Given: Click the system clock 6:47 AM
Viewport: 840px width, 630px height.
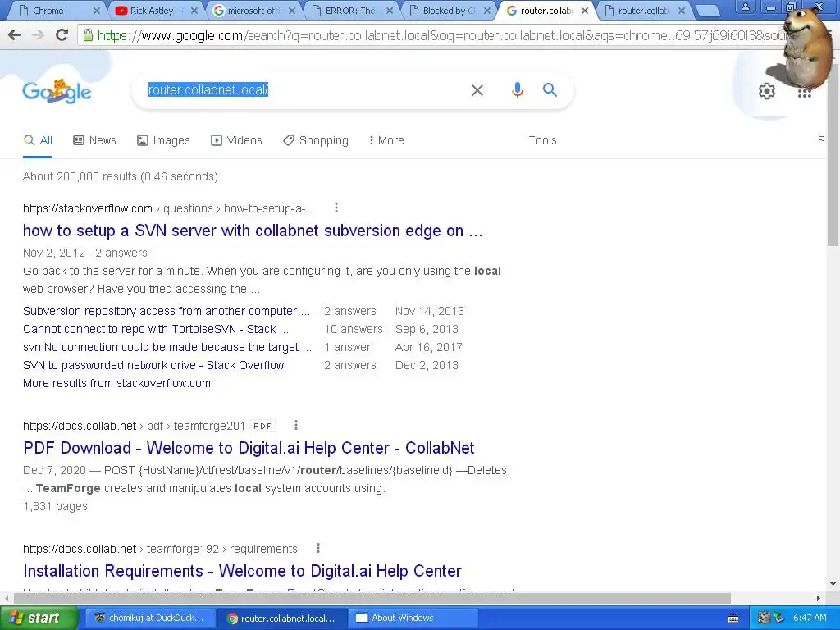Looking at the screenshot, I should pos(810,618).
